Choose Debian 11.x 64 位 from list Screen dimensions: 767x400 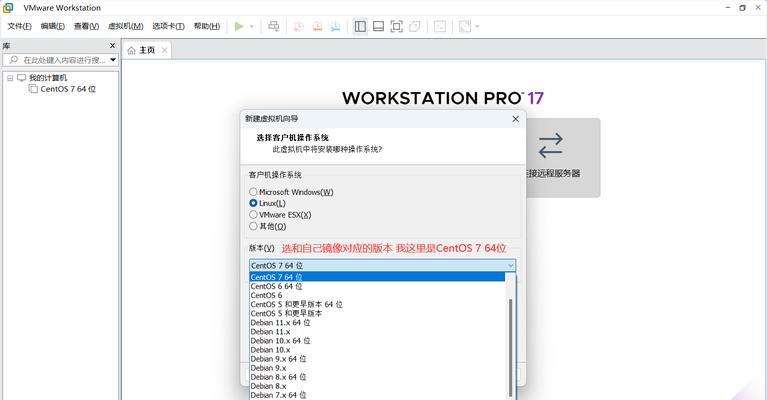click(x=377, y=323)
